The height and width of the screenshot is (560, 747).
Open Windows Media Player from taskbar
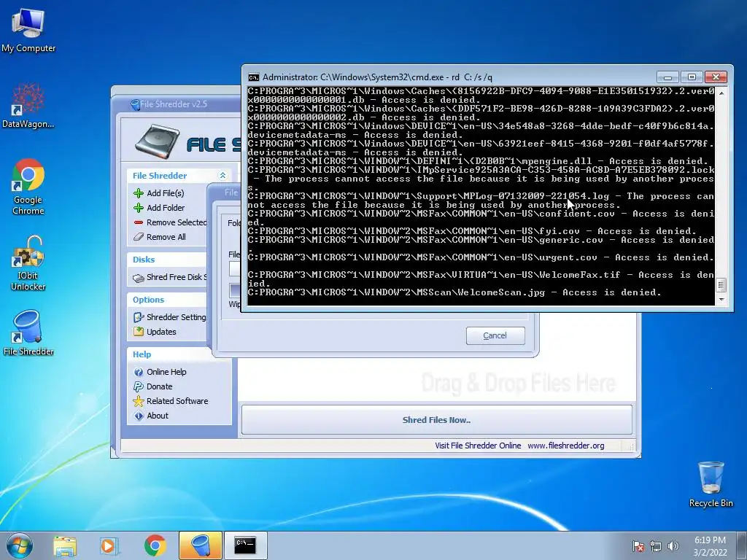(x=109, y=545)
